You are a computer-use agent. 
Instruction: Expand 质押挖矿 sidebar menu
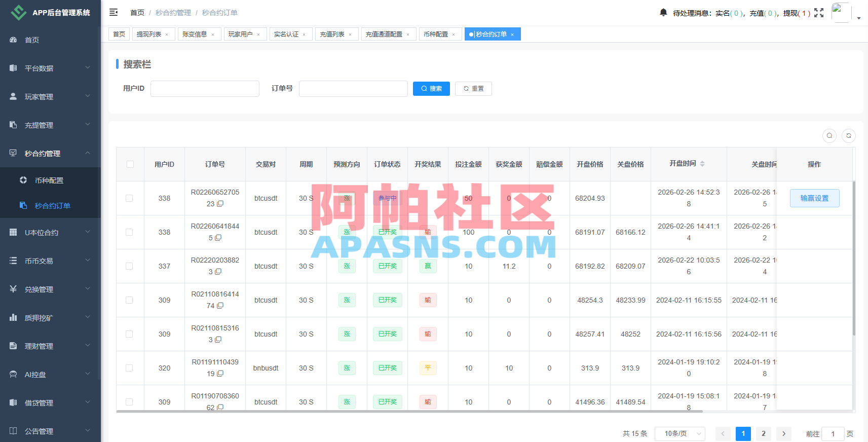click(50, 317)
